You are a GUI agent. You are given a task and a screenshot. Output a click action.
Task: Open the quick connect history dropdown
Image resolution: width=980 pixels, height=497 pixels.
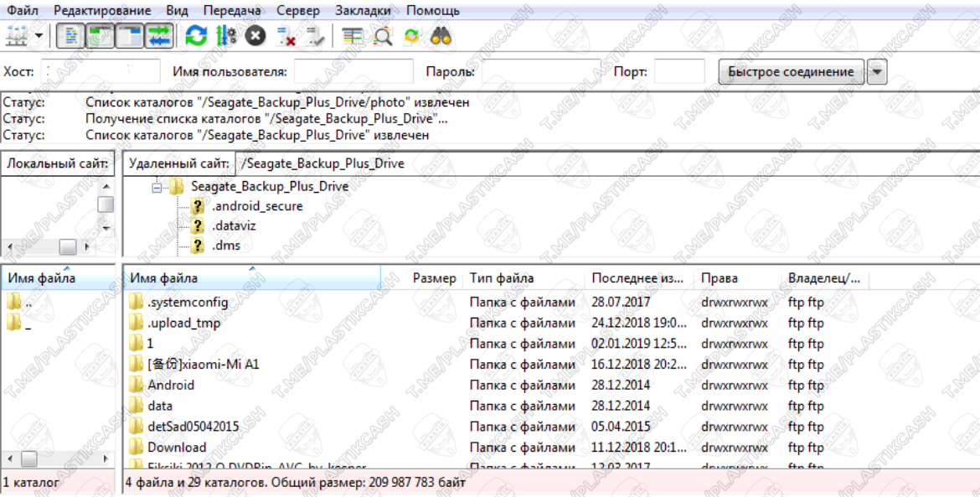[877, 72]
